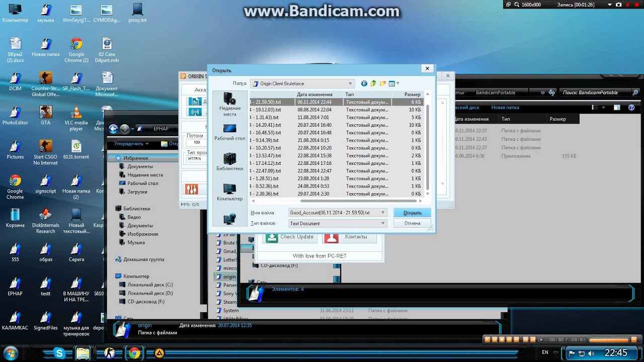The width and height of the screenshot is (644, 362).
Task: Open the Counter-Strike Global Offensive desktop shortcut
Action: [46, 84]
